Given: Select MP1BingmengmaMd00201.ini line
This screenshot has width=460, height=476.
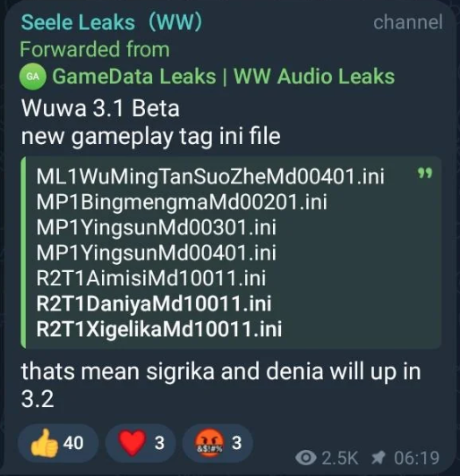Looking at the screenshot, I should pyautogui.click(x=182, y=202).
